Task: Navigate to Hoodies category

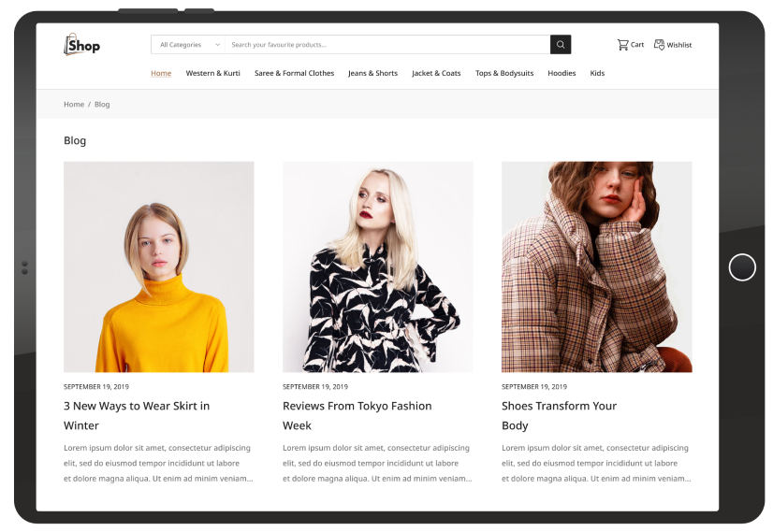Action: pos(562,73)
